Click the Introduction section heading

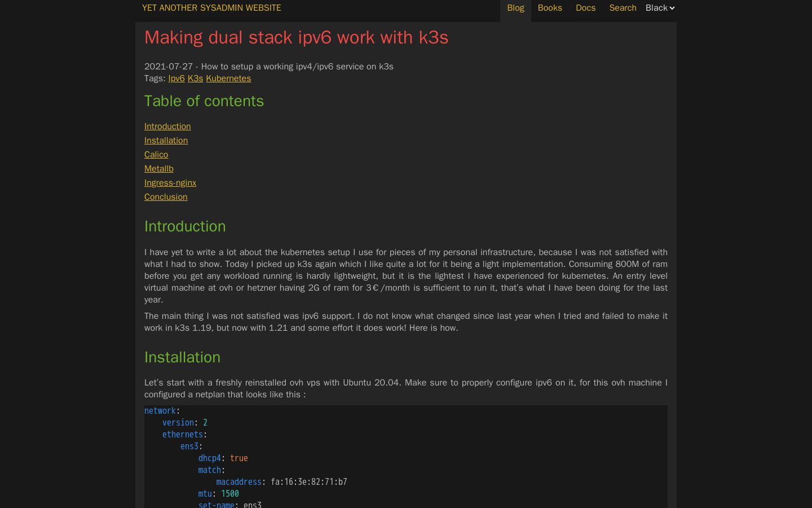[185, 226]
